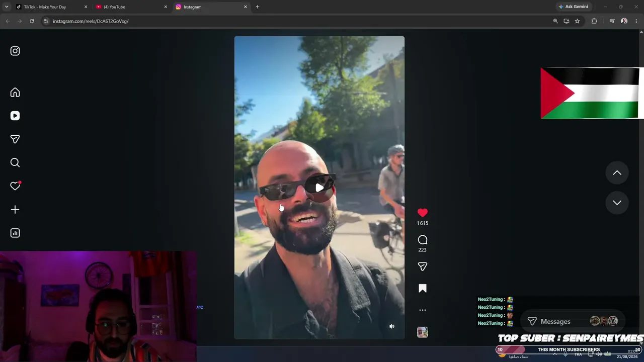
Task: Show hidden icons in the system tray
Action: coord(554,354)
